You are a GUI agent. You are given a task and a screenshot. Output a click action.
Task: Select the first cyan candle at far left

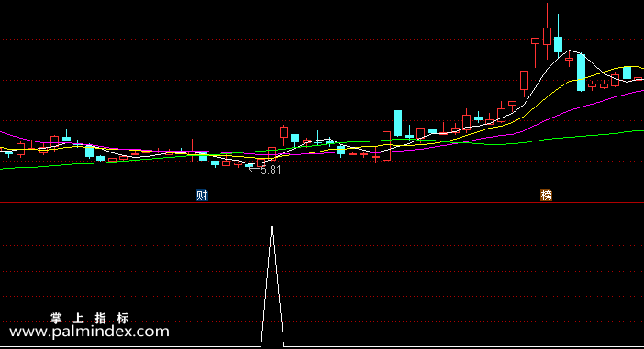tap(8, 153)
